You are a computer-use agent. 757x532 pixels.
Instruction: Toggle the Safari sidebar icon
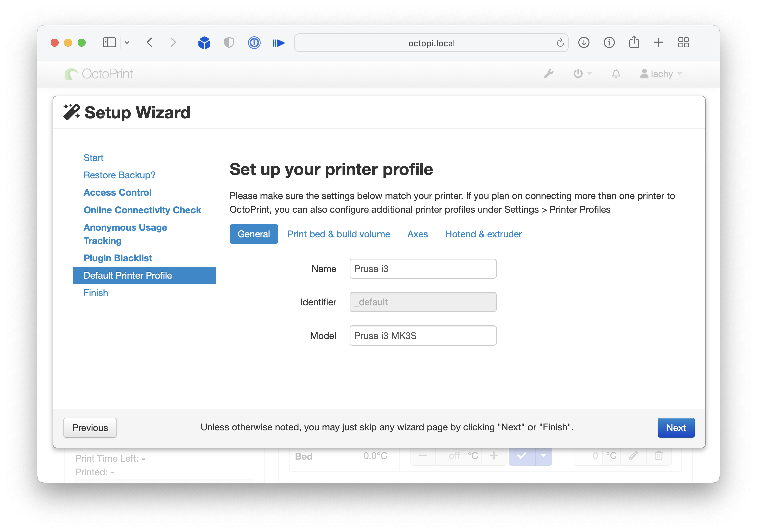tap(109, 43)
